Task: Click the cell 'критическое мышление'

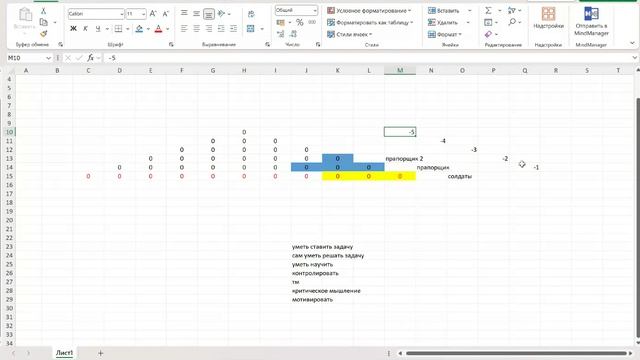Action: coord(326,291)
